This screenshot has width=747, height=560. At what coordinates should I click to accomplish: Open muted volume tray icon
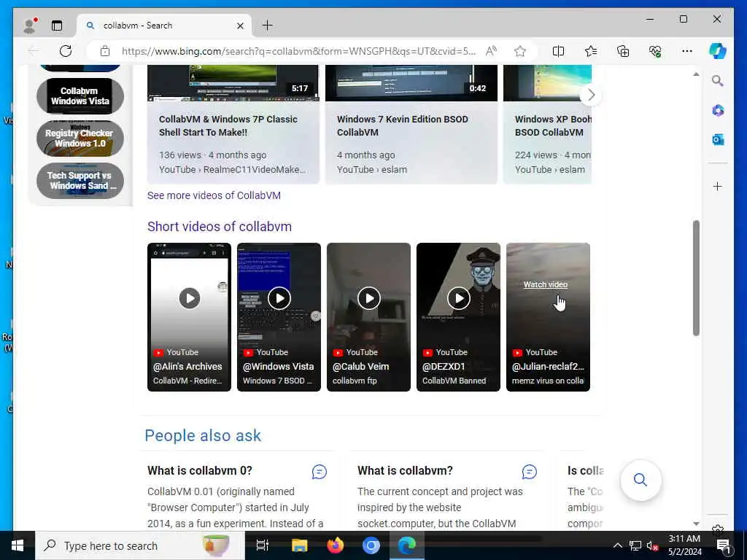coord(652,545)
